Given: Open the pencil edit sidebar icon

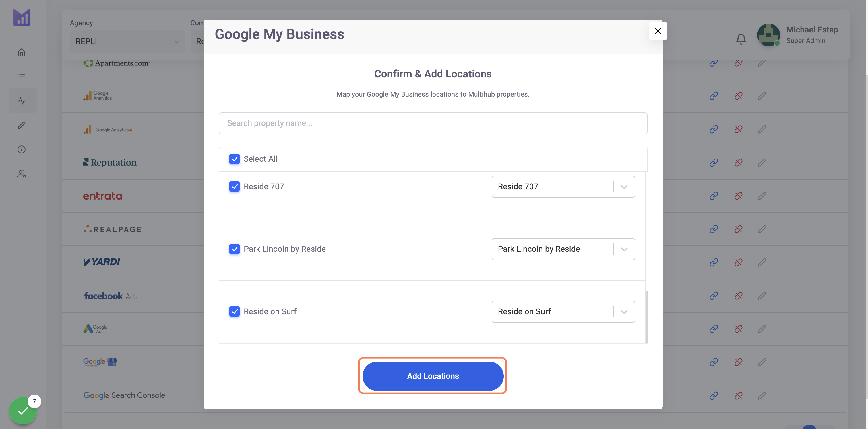Looking at the screenshot, I should tap(22, 125).
